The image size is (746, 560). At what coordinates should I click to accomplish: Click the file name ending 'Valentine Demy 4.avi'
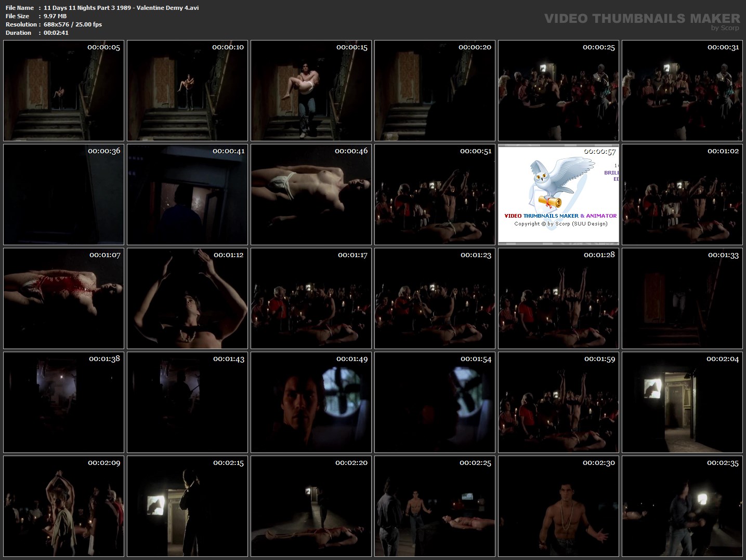[x=121, y=8]
